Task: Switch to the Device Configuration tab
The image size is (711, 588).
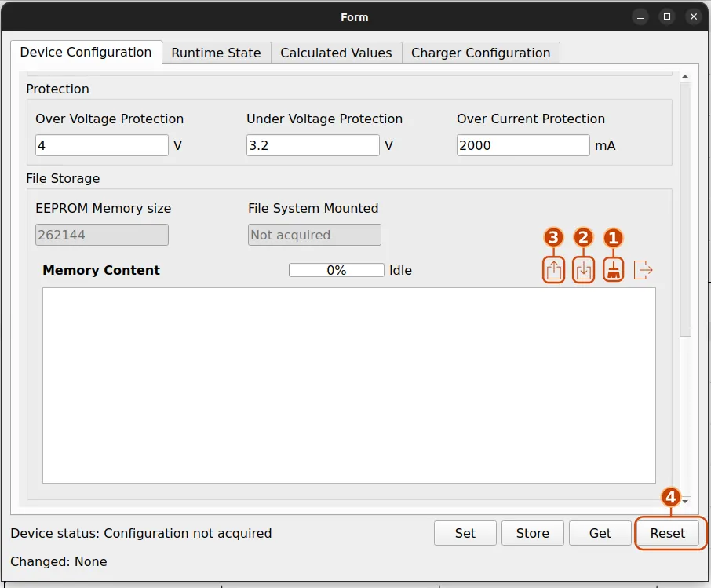Action: (x=86, y=52)
